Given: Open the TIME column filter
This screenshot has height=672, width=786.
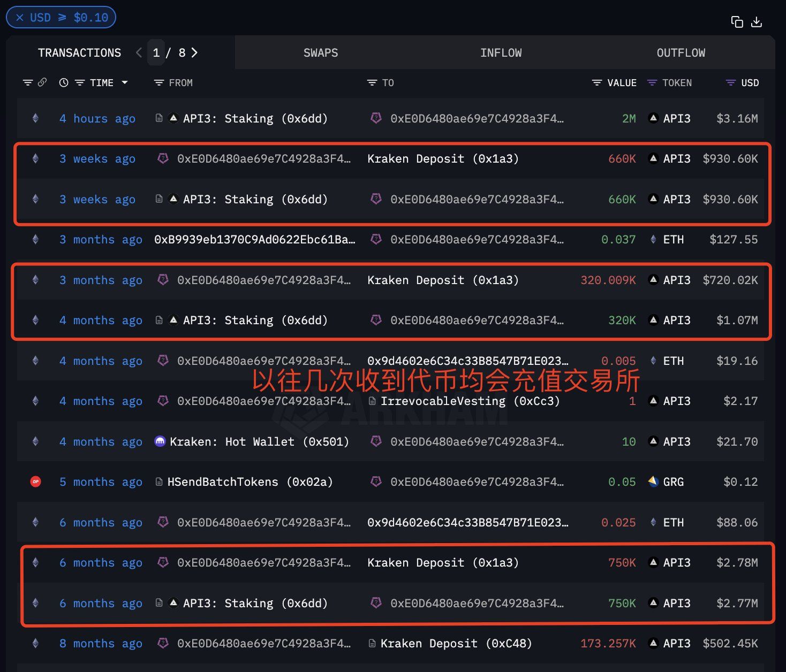Looking at the screenshot, I should (x=80, y=83).
